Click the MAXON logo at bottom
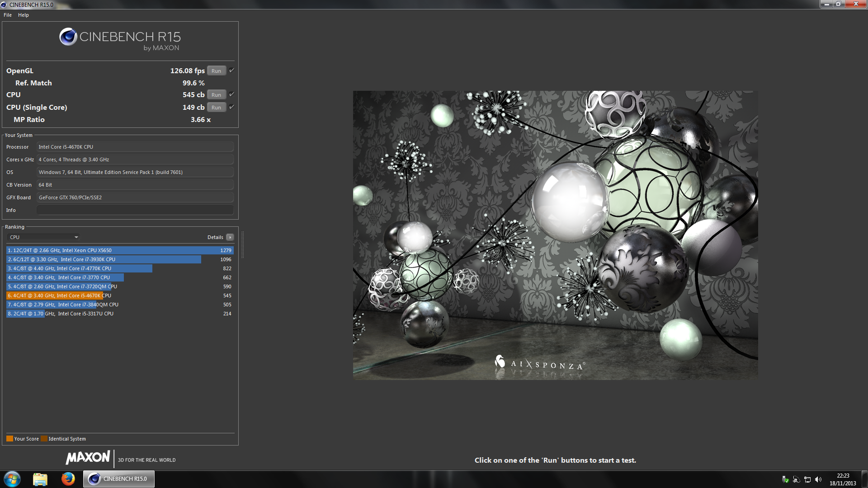The width and height of the screenshot is (868, 488). pyautogui.click(x=88, y=457)
